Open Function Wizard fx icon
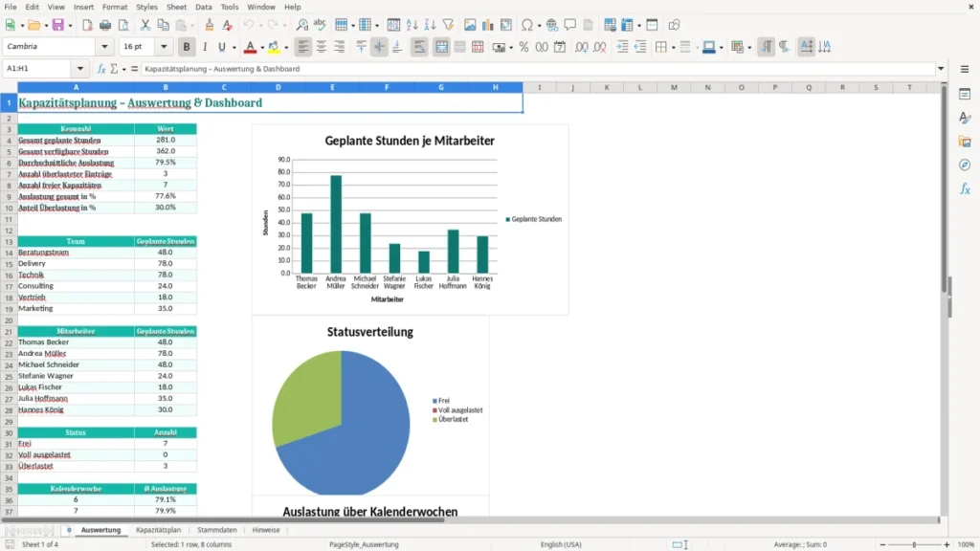This screenshot has height=551, width=980. (x=101, y=69)
